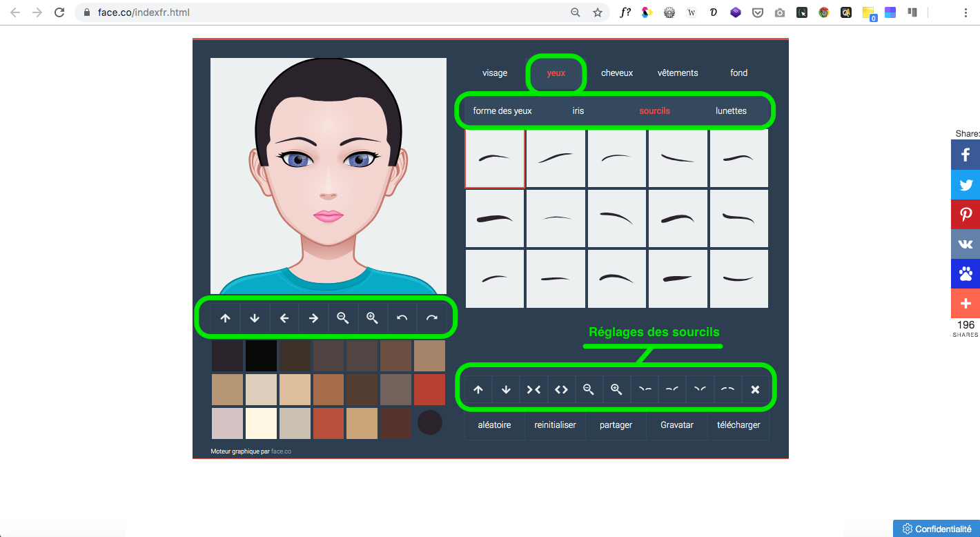Image resolution: width=980 pixels, height=537 pixels.
Task: Open the Pocket extension
Action: point(758,12)
